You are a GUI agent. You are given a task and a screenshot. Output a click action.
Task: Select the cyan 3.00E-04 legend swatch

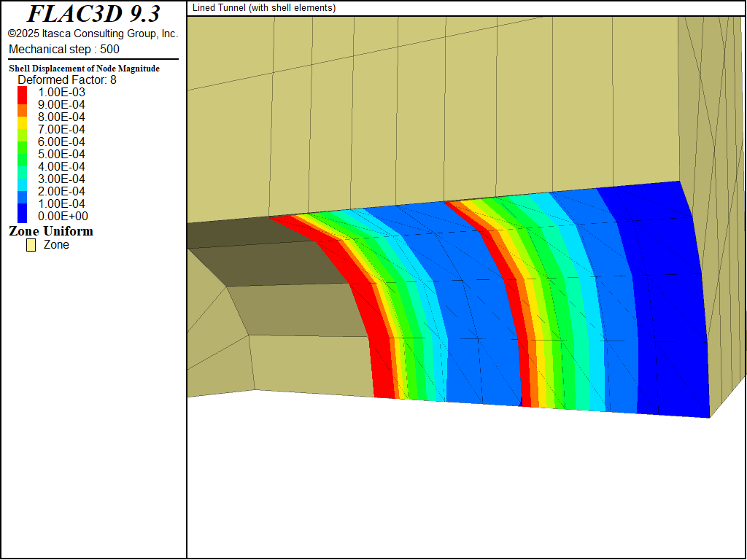pyautogui.click(x=23, y=179)
